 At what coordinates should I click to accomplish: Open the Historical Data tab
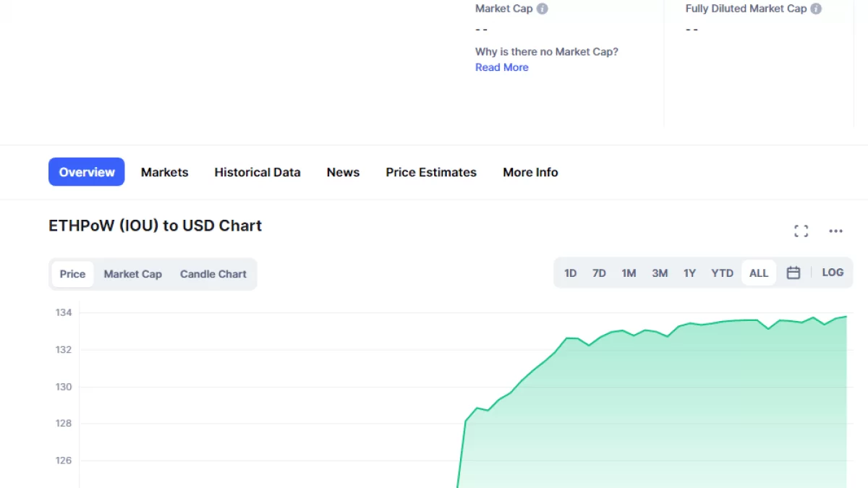pos(257,172)
